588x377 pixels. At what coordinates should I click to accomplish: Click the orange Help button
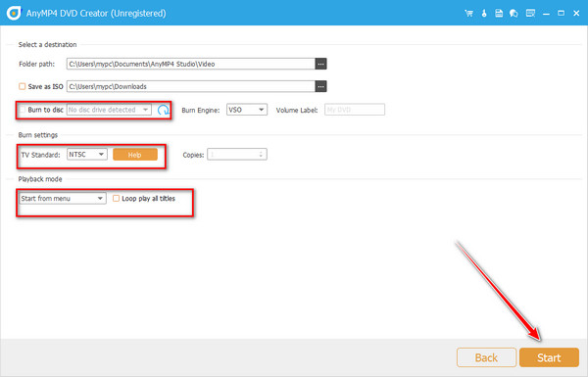pos(135,155)
